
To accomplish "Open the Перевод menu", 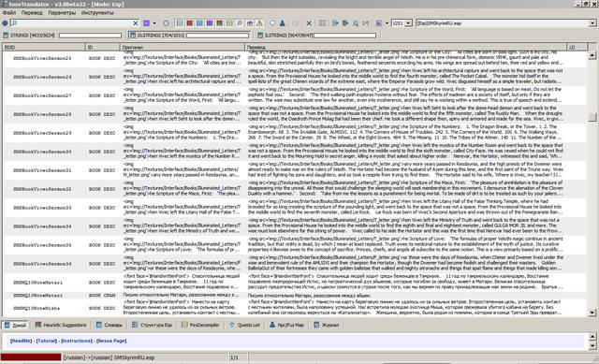I will click(32, 12).
